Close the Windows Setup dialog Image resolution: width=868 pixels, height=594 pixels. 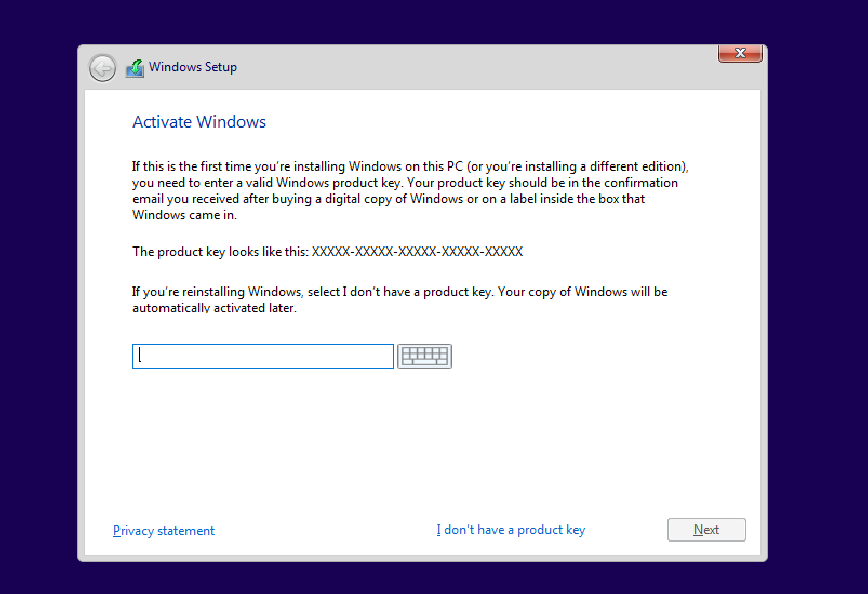point(740,53)
